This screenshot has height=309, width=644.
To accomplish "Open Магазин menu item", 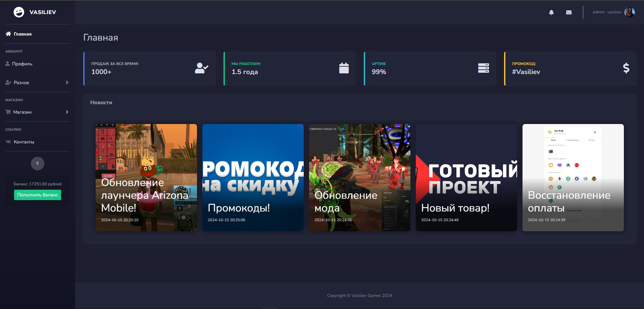I will (x=38, y=112).
